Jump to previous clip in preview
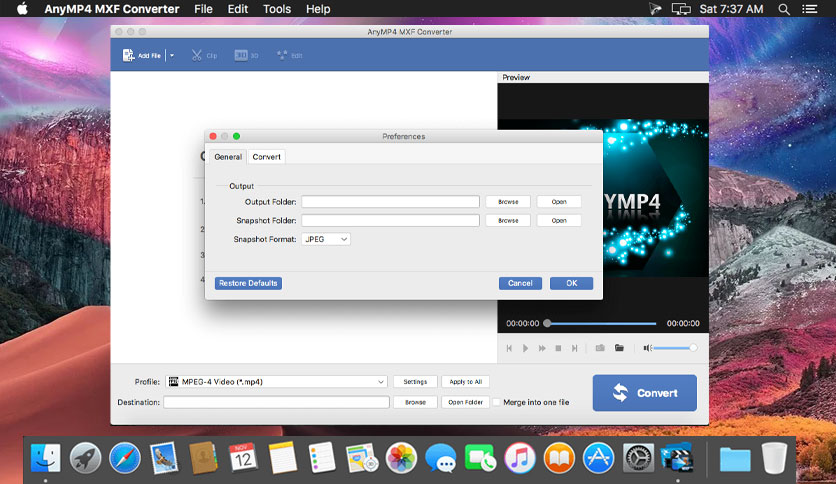 [x=509, y=348]
